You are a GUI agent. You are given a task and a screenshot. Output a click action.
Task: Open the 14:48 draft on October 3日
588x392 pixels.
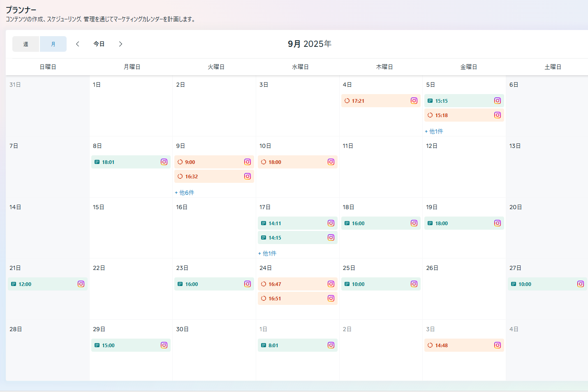coord(458,345)
